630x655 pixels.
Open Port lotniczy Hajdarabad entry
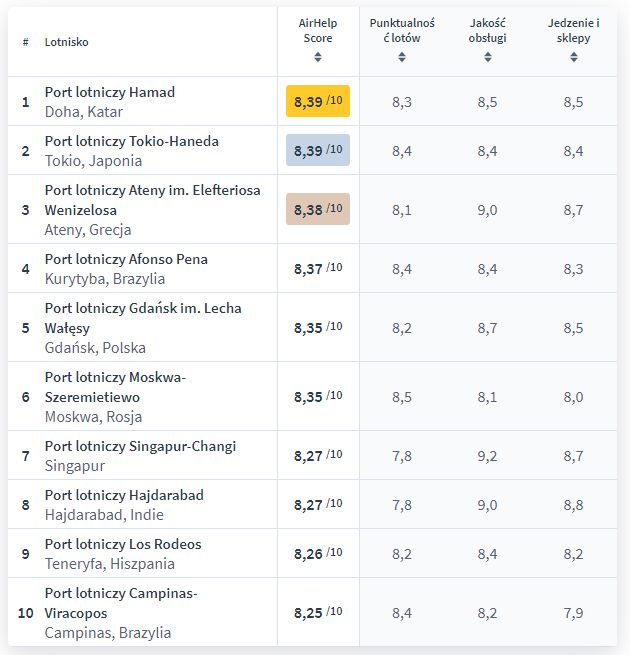(x=124, y=495)
